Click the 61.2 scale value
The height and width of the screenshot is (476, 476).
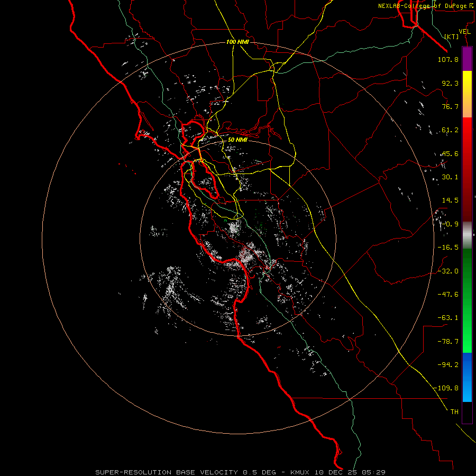tap(450, 130)
